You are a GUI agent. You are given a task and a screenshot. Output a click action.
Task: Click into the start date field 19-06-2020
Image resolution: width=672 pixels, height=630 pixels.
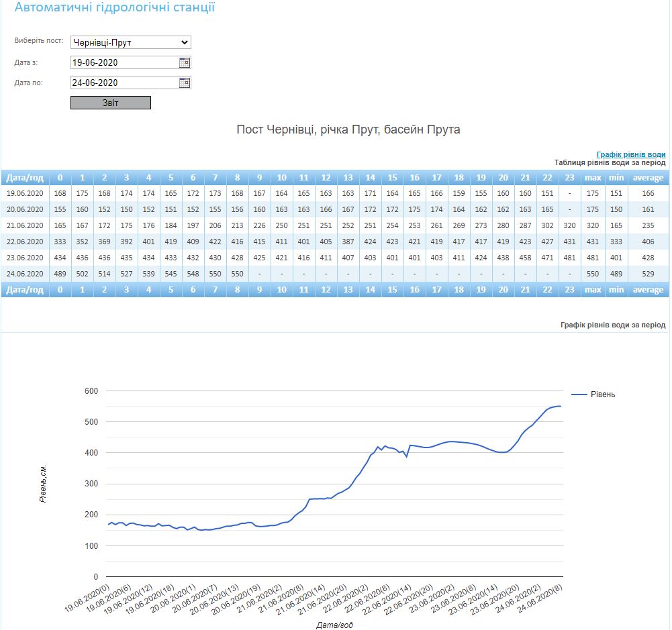(124, 62)
